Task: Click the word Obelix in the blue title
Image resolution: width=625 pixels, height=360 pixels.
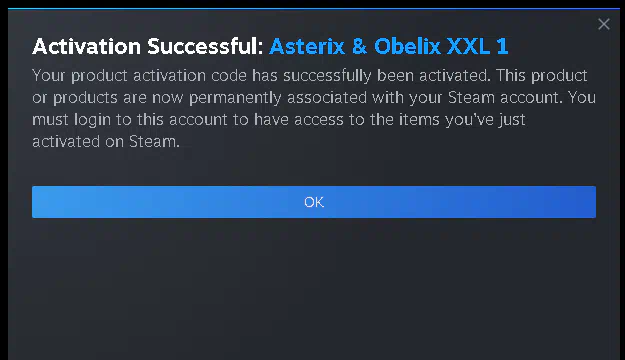Action: 407,46
